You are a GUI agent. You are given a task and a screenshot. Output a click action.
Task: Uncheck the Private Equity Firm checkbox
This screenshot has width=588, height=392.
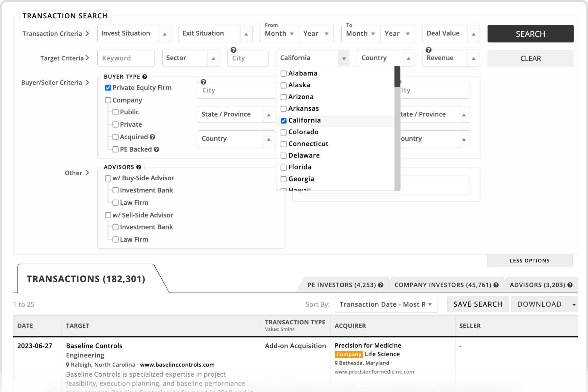pos(108,88)
